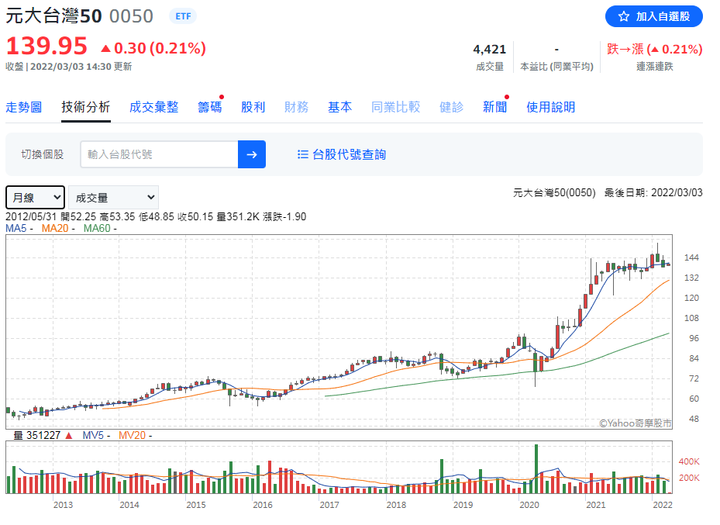Image resolution: width=720 pixels, height=525 pixels.
Task: Click the MV20 legend label
Action: click(132, 435)
